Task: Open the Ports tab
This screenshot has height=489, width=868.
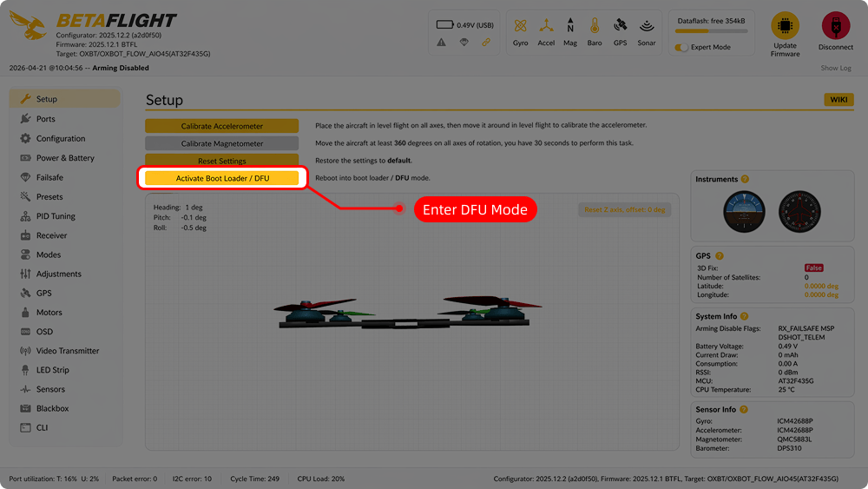Action: point(45,119)
